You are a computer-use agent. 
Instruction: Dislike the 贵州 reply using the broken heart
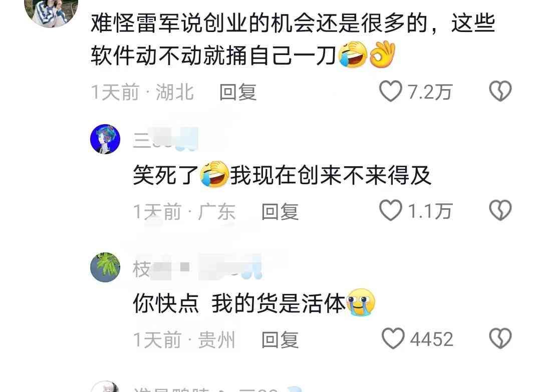click(x=500, y=338)
